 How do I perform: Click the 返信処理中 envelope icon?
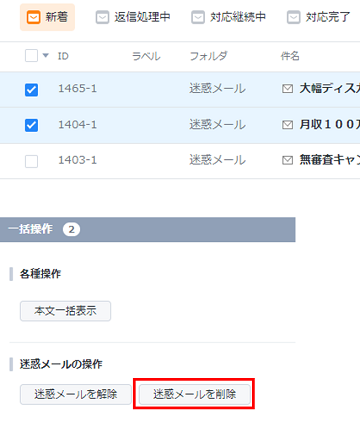102,17
